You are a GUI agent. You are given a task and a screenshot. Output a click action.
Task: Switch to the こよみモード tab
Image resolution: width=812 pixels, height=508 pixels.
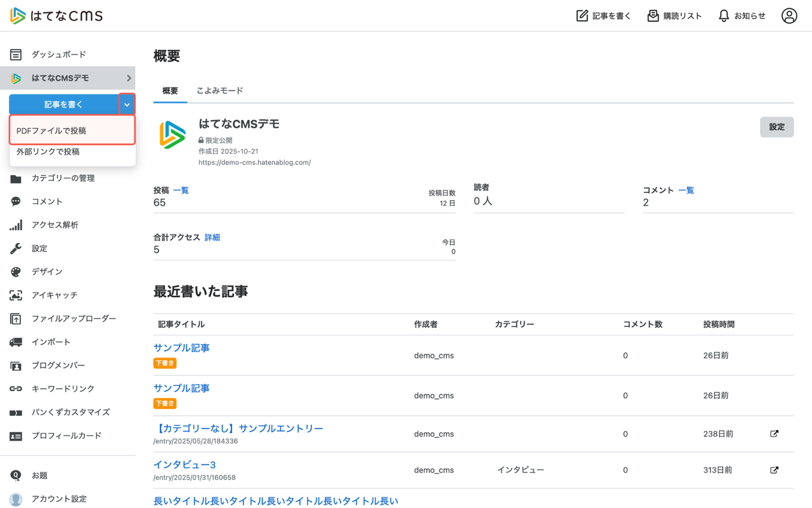pos(219,90)
